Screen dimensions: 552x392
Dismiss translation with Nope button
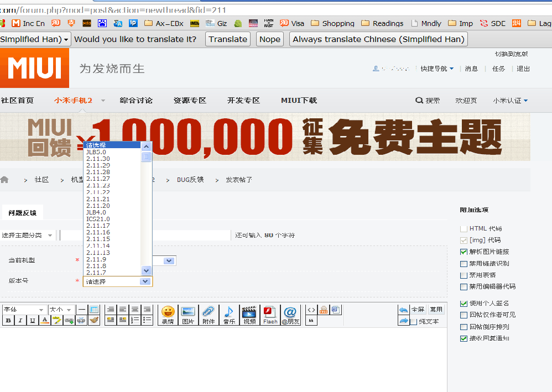(270, 39)
